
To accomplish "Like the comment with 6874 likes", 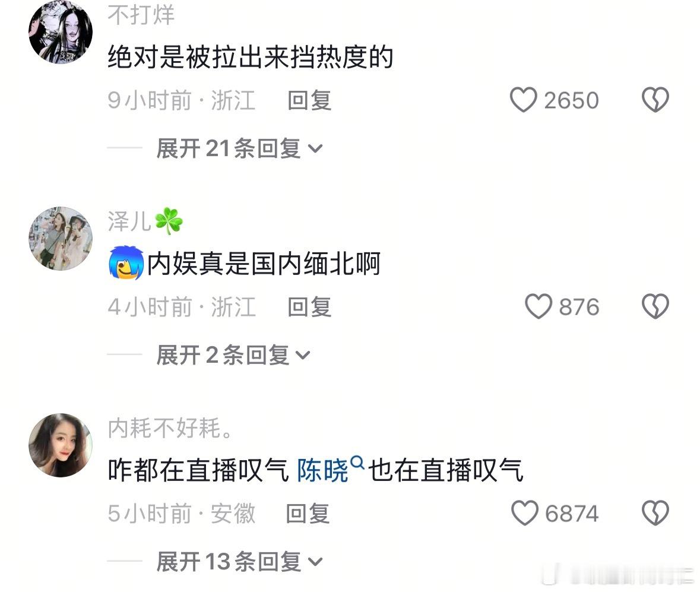I will point(524,512).
